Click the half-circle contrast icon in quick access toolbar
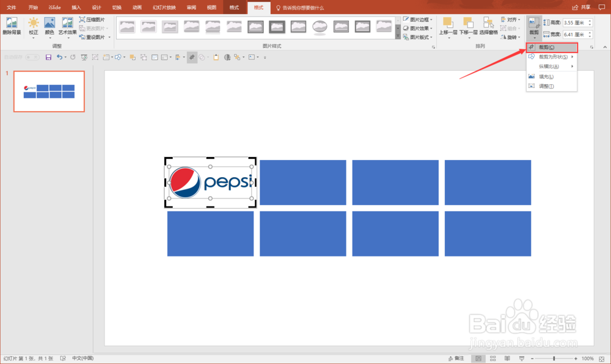This screenshot has height=364, width=611. pos(227,57)
